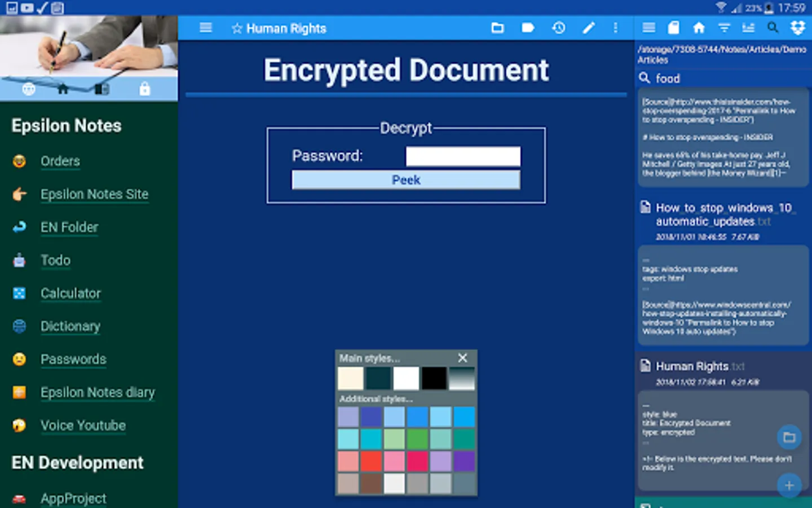Viewport: 812px width, 508px height.
Task: Click the Dropbox icon in file panel
Action: [798, 28]
